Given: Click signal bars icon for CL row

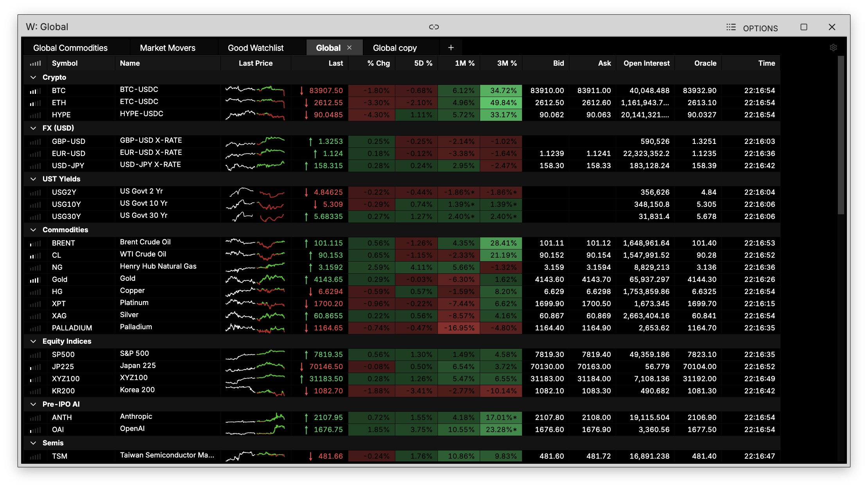Looking at the screenshot, I should click(35, 256).
